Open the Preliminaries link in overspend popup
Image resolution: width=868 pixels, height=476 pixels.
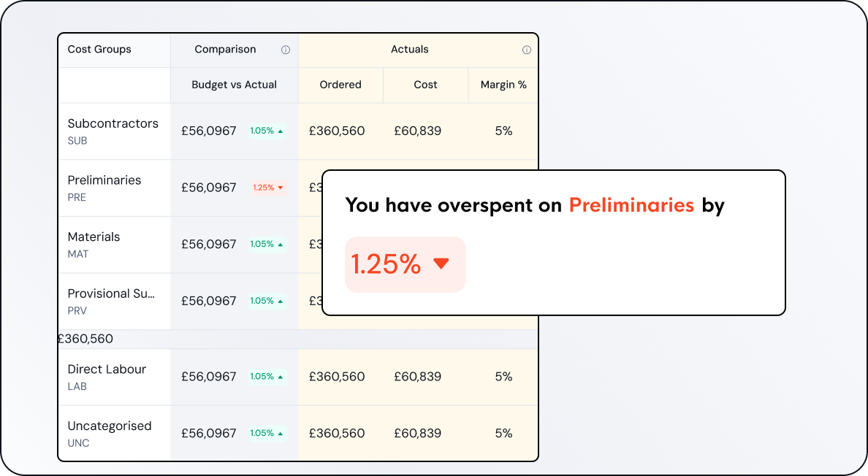631,205
